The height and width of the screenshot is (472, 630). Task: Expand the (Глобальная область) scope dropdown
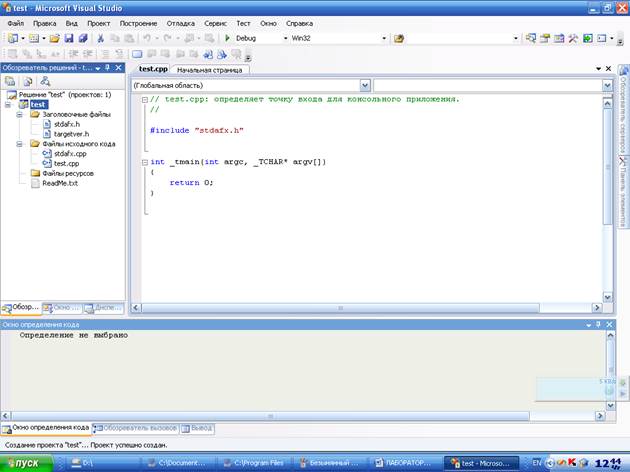(x=364, y=86)
